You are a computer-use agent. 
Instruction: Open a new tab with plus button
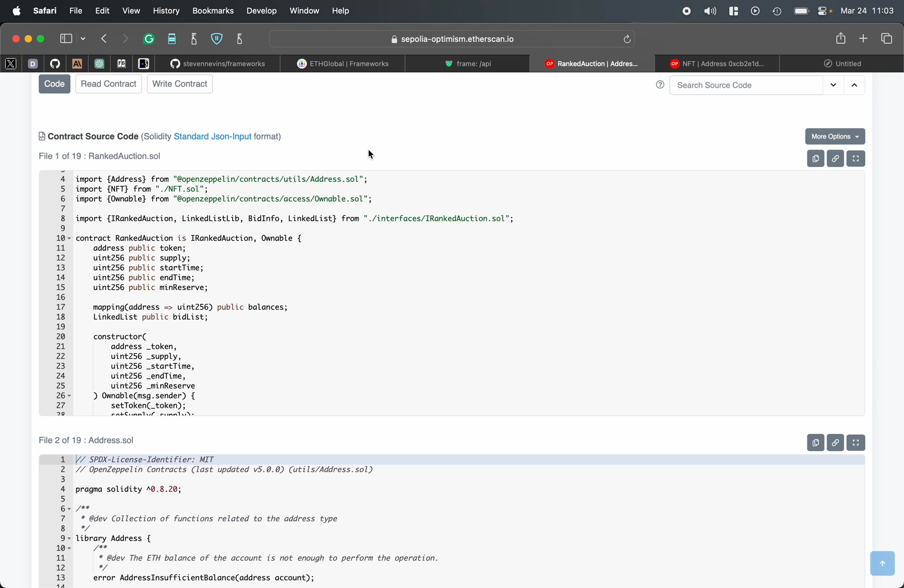[x=863, y=39]
